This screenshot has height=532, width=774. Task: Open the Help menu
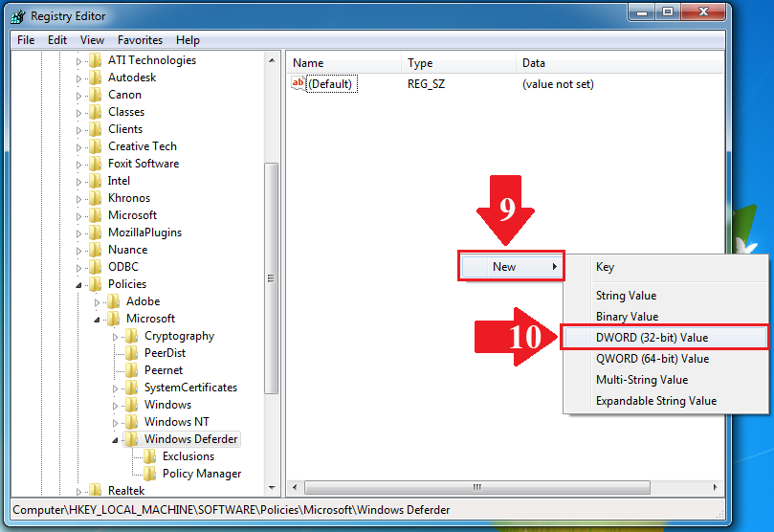coord(188,40)
